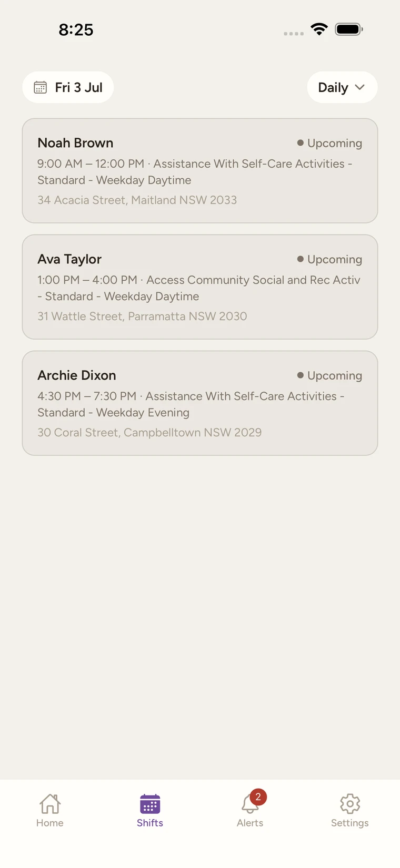
Task: Tap the Shifts calendar icon
Action: (x=150, y=804)
